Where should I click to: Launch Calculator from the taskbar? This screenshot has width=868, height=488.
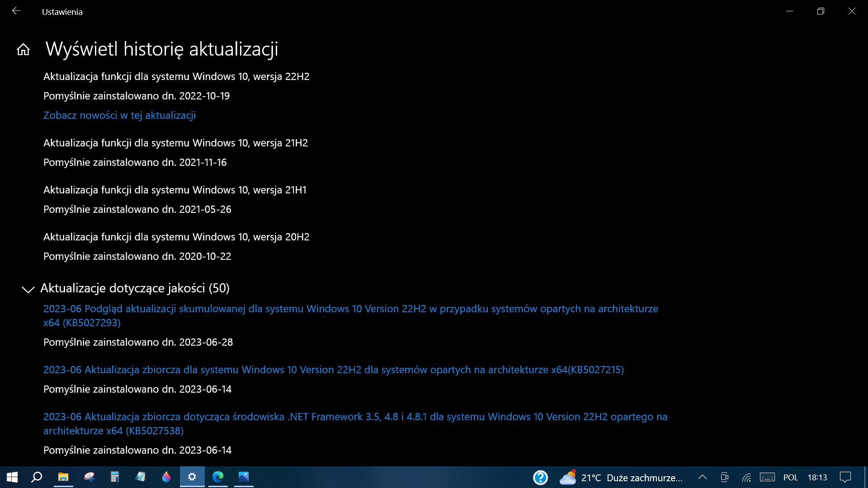coord(115,478)
